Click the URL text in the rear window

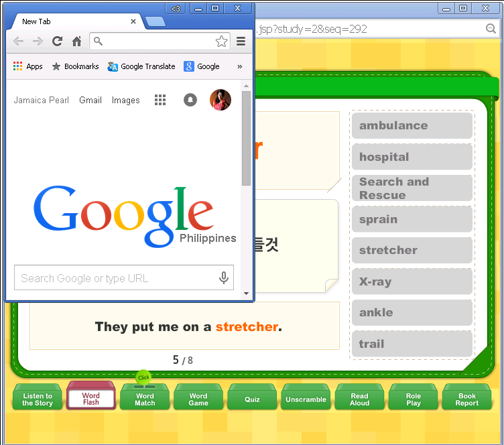(x=312, y=29)
